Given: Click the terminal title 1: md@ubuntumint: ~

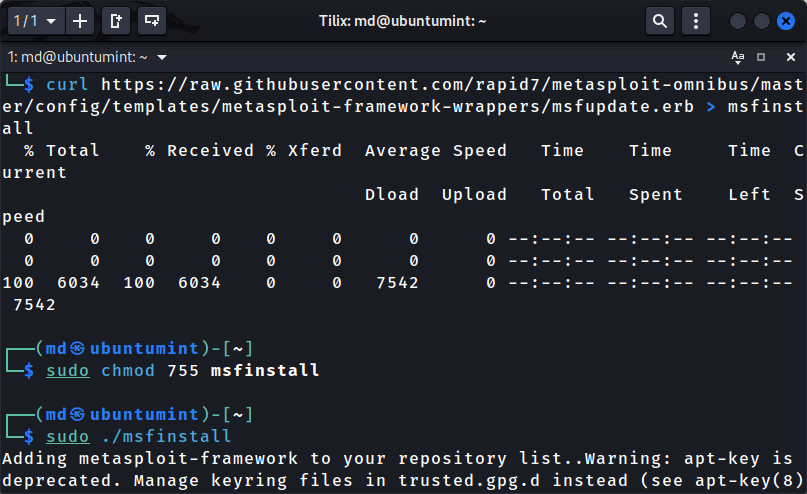Looking at the screenshot, I should 78,57.
